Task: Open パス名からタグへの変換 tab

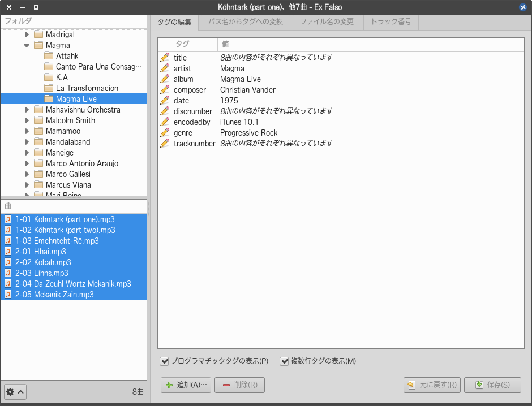Action: click(245, 22)
